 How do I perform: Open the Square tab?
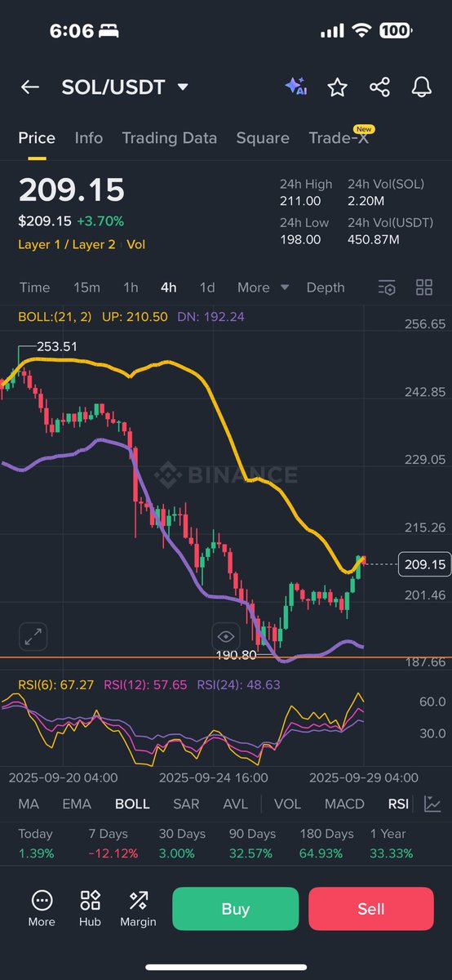coord(263,138)
